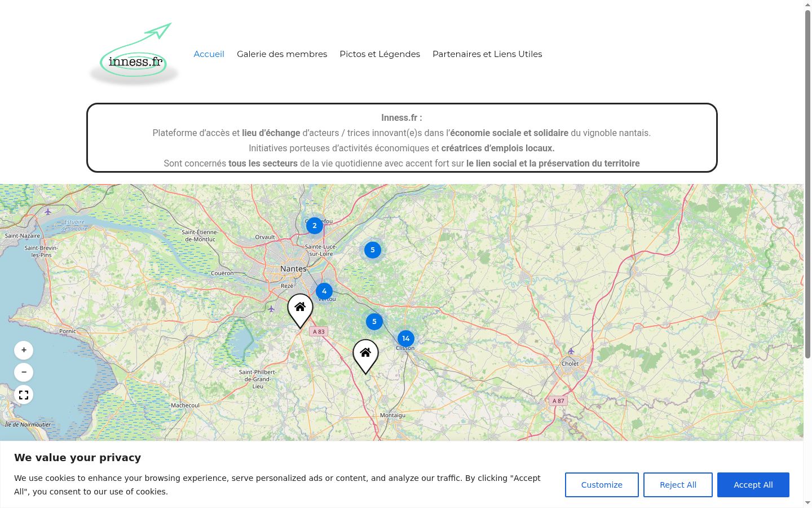Click the scrollbar down arrow
Image resolution: width=812 pixels, height=508 pixels.
click(807, 503)
